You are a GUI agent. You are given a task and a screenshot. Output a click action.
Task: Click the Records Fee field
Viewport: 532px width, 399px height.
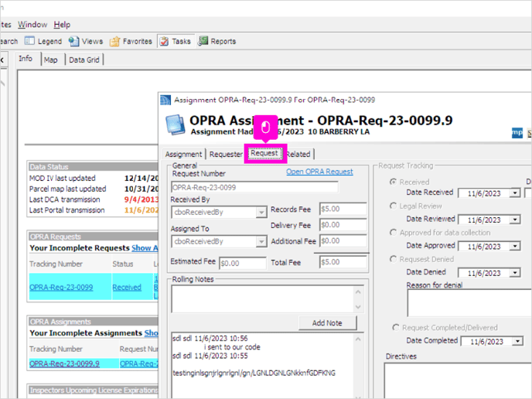343,209
